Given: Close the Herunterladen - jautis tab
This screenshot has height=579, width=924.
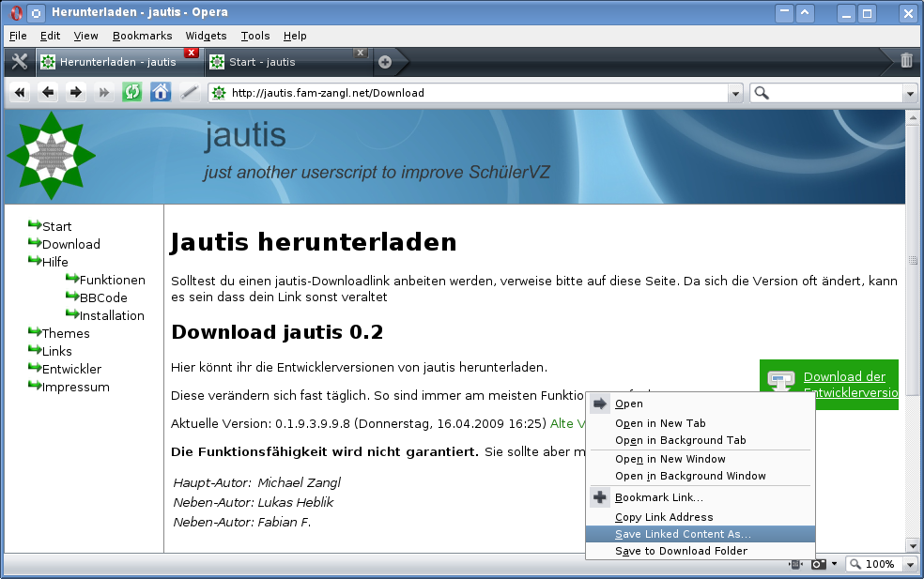Looking at the screenshot, I should [x=191, y=53].
